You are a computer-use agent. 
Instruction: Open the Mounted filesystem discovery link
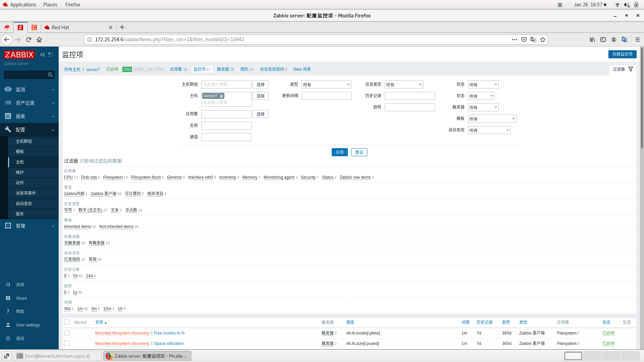[121, 333]
